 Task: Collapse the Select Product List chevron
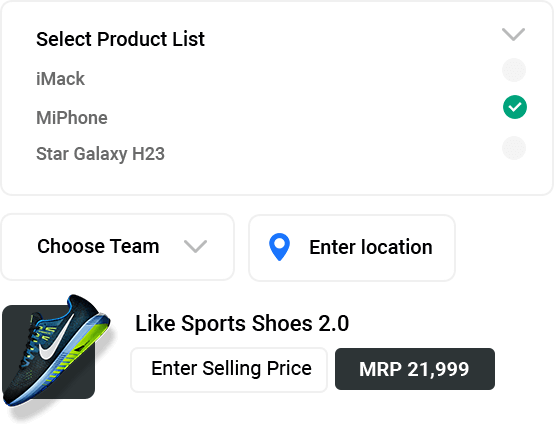tap(513, 34)
